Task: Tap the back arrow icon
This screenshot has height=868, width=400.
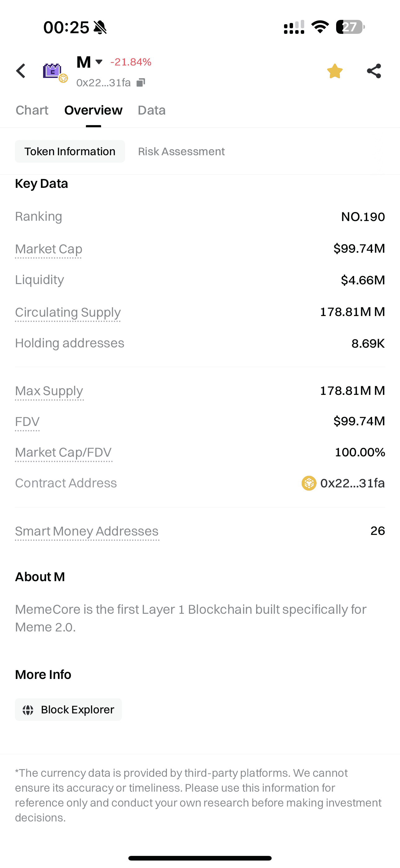Action: pyautogui.click(x=21, y=71)
